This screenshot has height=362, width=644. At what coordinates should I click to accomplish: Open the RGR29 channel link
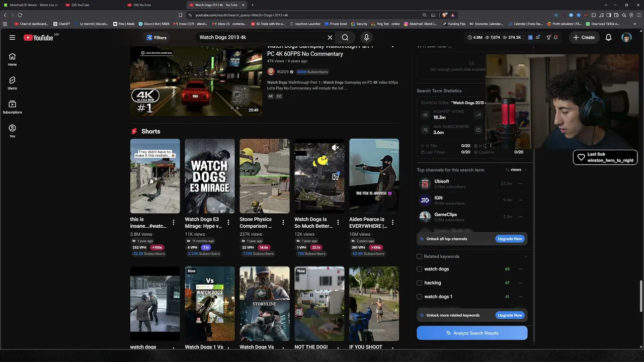pos(283,72)
